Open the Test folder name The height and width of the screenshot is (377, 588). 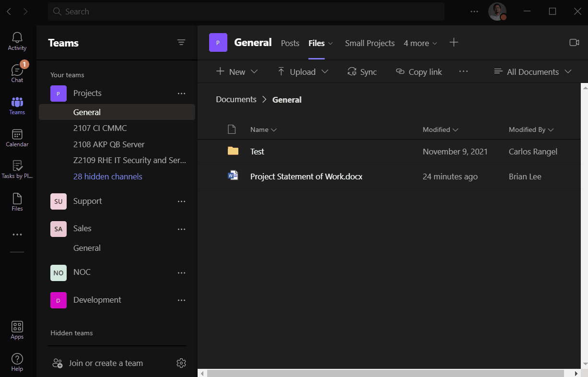point(257,152)
